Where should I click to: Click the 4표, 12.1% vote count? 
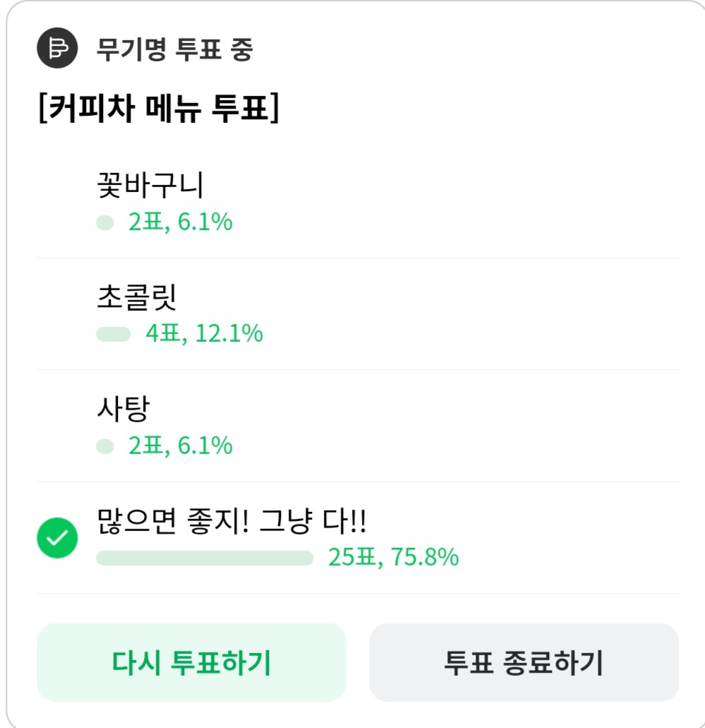point(204,334)
